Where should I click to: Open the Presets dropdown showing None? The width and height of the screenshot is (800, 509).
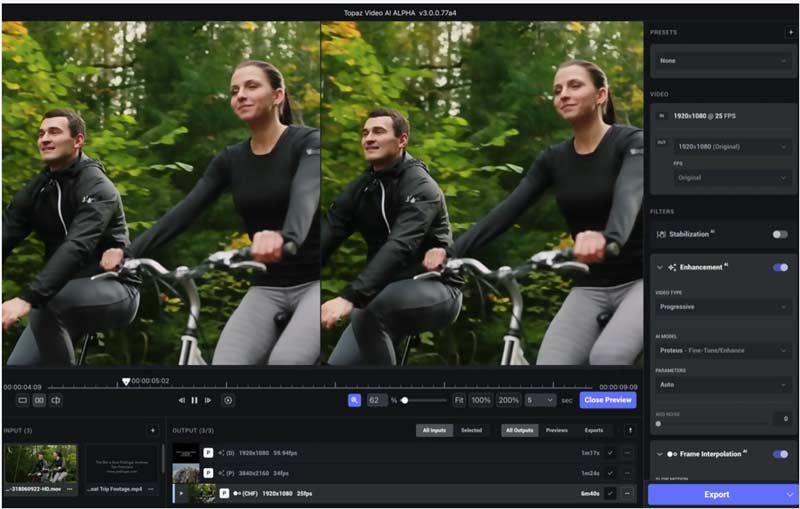tap(723, 61)
